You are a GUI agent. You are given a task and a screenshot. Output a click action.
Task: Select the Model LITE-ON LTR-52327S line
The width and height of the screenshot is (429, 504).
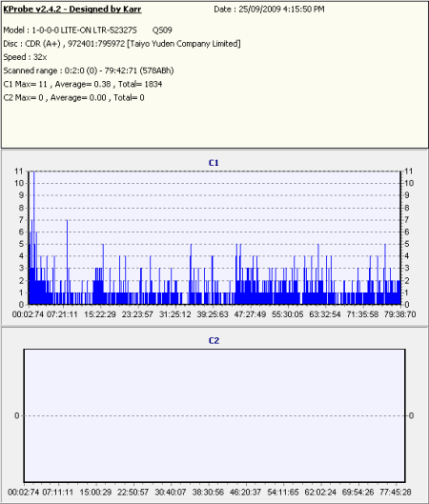pos(88,30)
